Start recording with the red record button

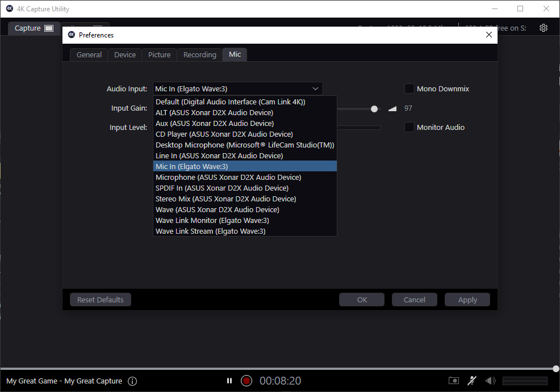(x=246, y=381)
